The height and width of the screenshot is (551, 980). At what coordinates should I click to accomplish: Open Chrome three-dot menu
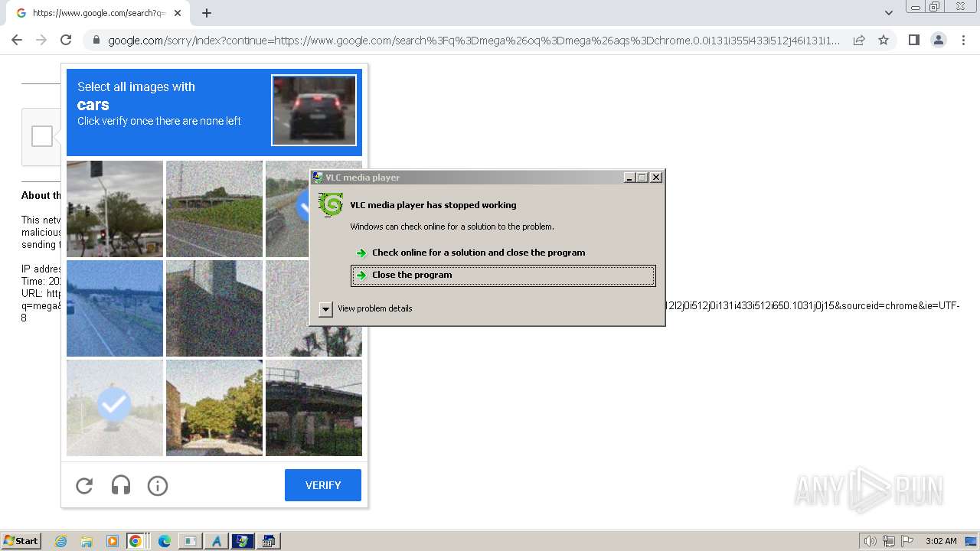[964, 40]
